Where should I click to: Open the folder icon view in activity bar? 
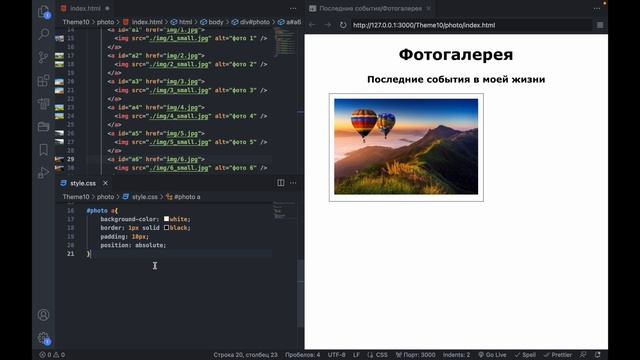click(x=43, y=127)
